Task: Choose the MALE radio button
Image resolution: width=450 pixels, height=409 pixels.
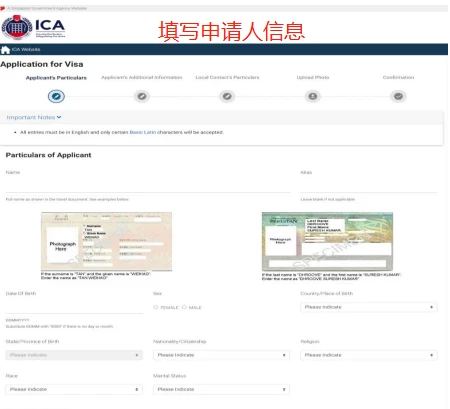Action: [x=184, y=307]
